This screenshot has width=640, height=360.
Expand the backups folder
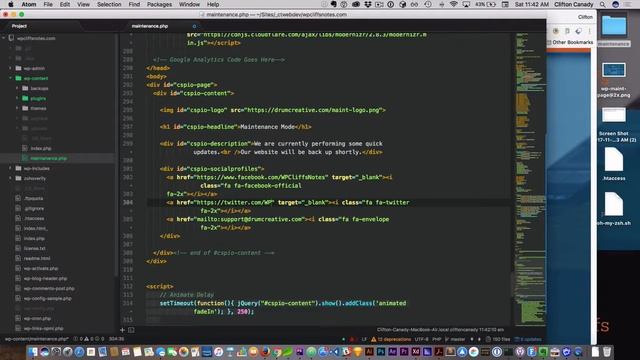tap(17, 88)
